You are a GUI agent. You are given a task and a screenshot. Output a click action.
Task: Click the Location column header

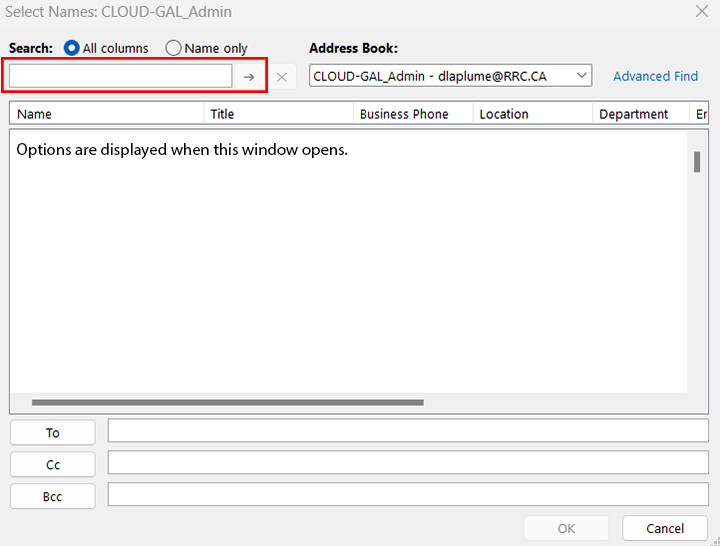532,114
